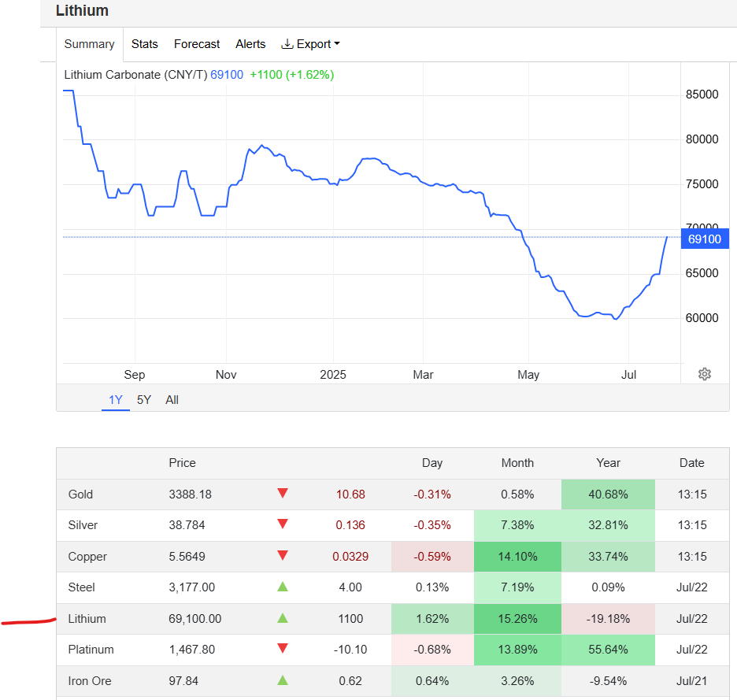Screen dimensions: 737x700
Task: Open the Platinum commodity link
Action: point(91,650)
